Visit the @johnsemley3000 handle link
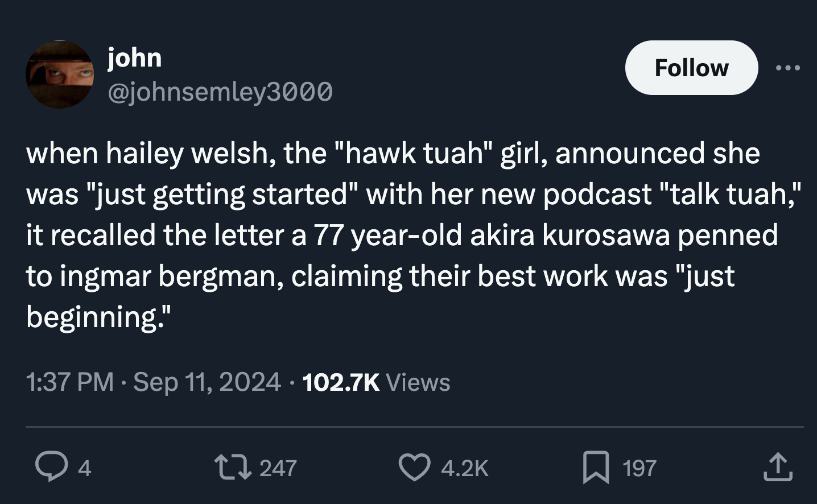 tap(220, 91)
